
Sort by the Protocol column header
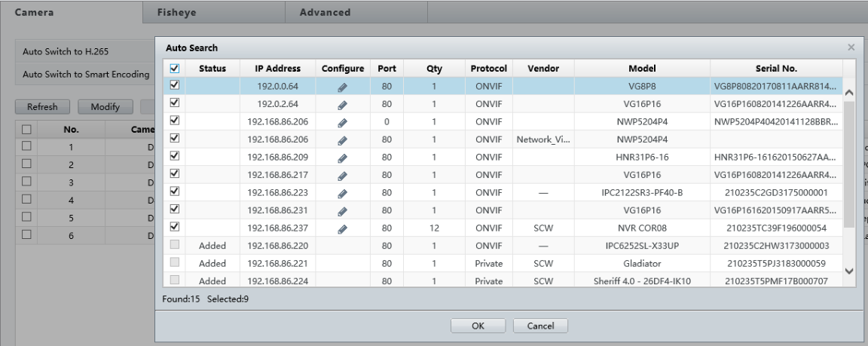pyautogui.click(x=487, y=69)
